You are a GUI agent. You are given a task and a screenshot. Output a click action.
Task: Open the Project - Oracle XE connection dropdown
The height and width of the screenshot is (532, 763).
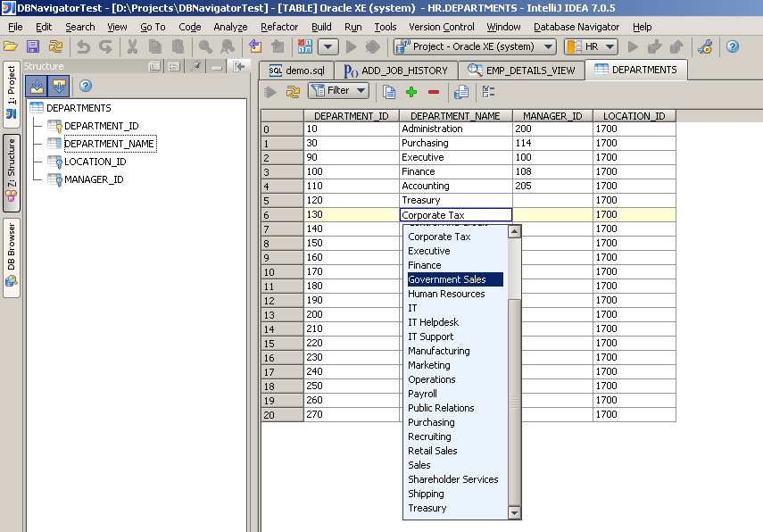474,46
